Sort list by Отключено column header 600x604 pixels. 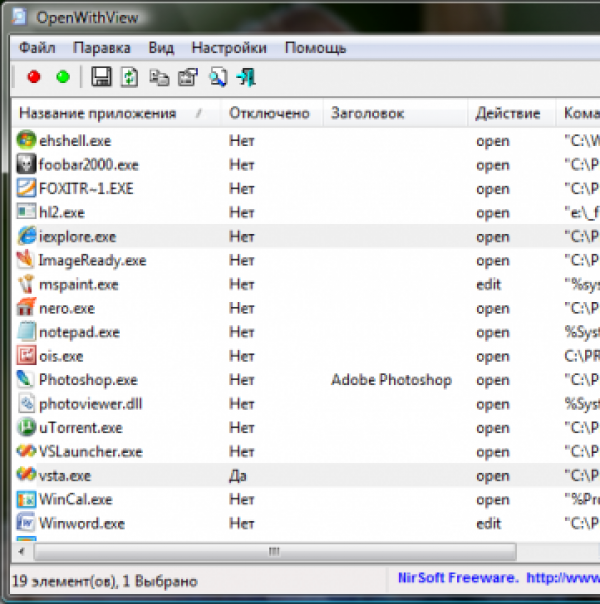point(269,113)
